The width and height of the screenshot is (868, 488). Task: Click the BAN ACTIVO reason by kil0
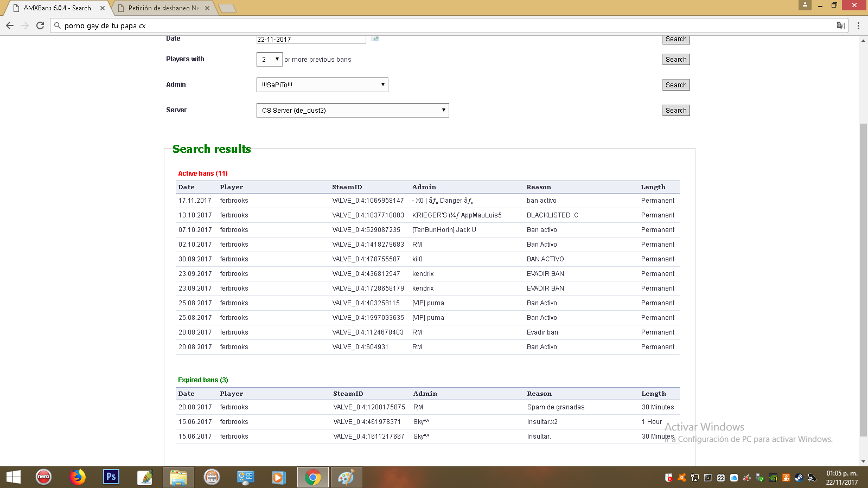545,259
